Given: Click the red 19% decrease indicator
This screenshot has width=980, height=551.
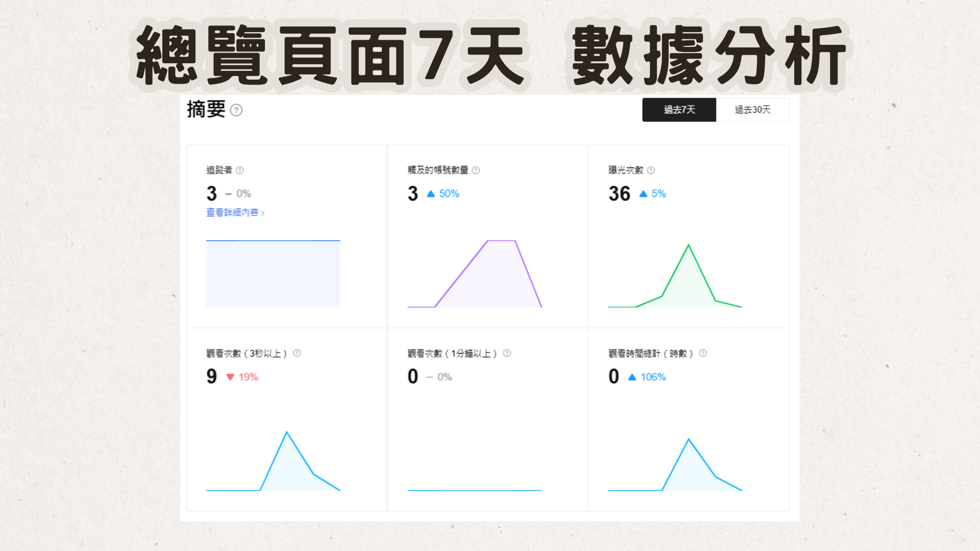Looking at the screenshot, I should pyautogui.click(x=242, y=377).
